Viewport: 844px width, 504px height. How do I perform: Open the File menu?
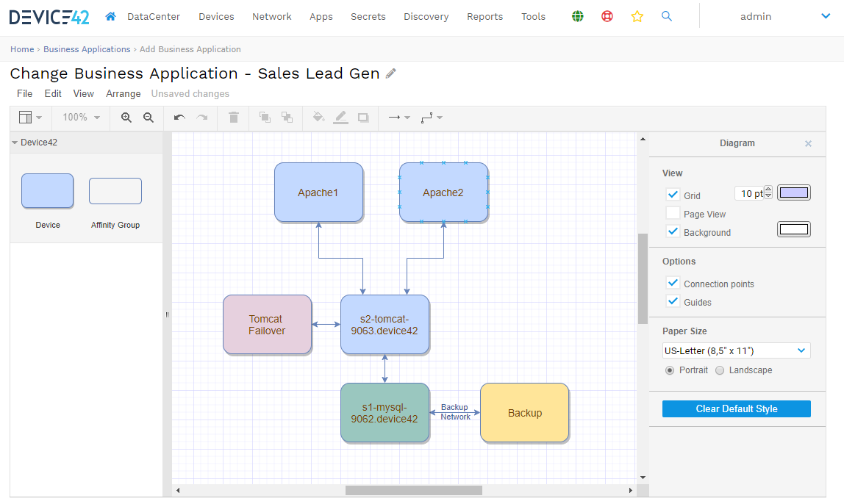click(x=25, y=93)
